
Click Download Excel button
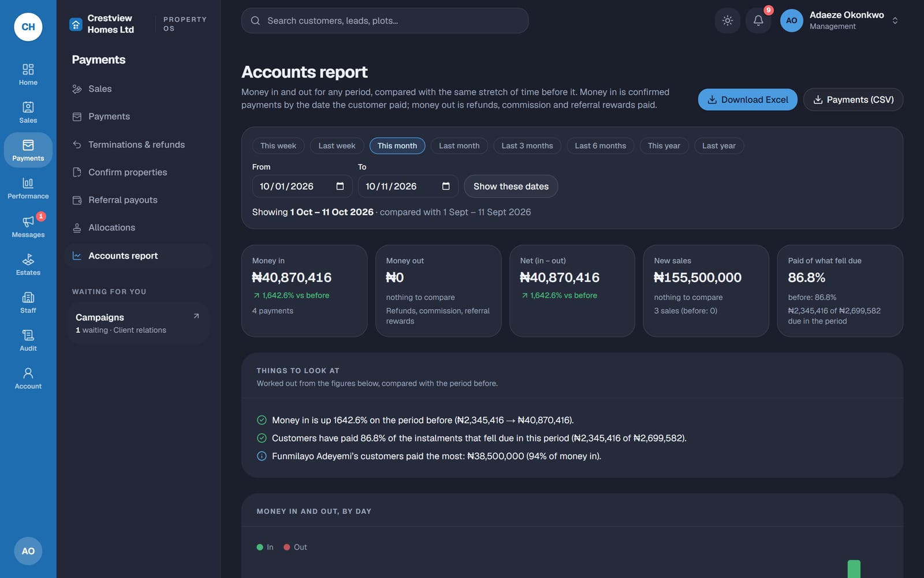(x=747, y=99)
